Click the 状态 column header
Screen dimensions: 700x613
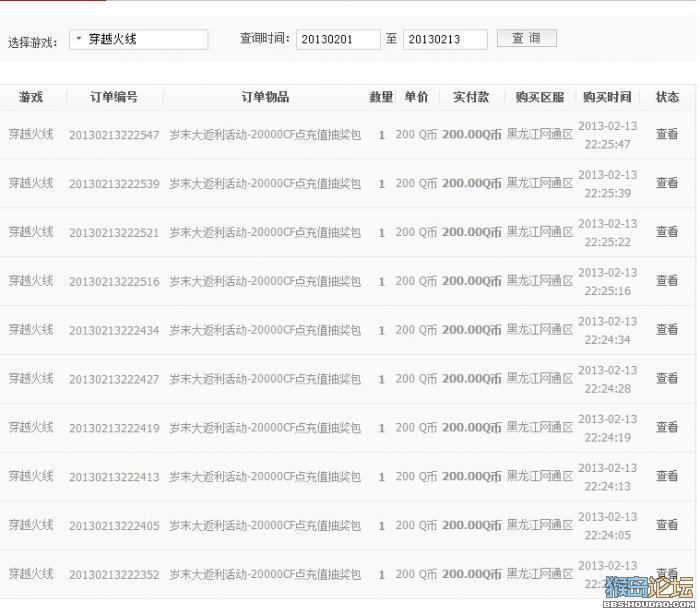[x=667, y=97]
